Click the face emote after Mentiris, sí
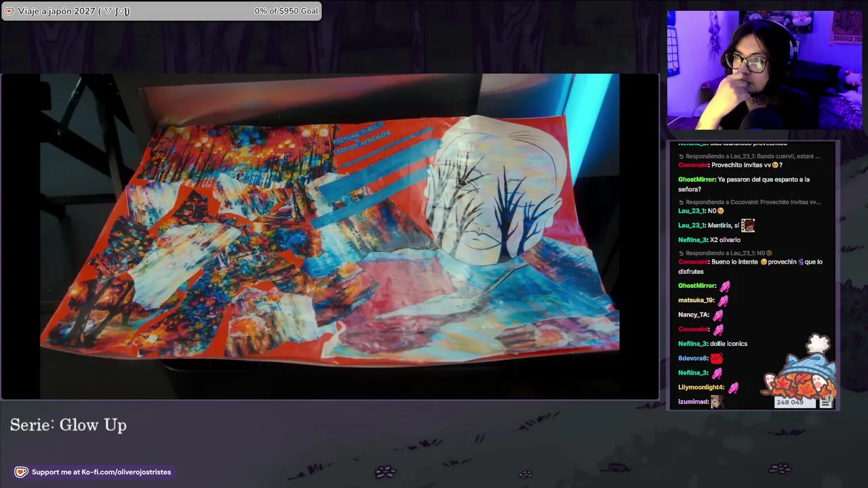 [748, 225]
